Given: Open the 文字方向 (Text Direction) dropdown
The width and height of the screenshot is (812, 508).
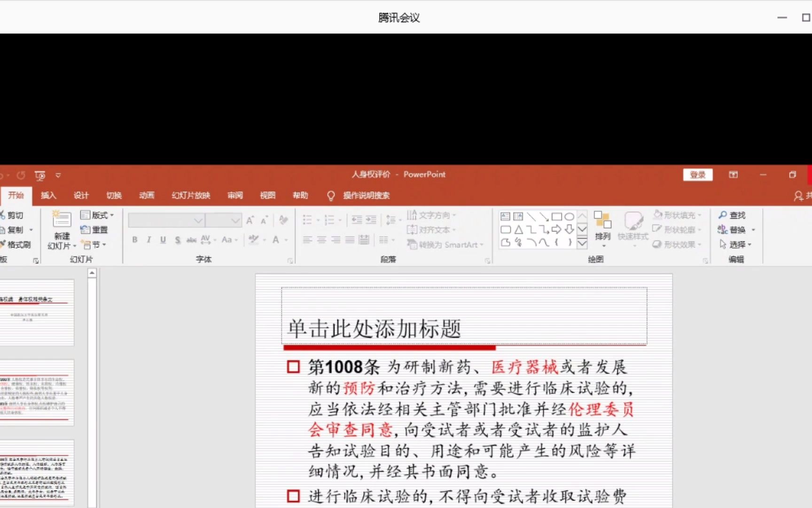Looking at the screenshot, I should 432,215.
